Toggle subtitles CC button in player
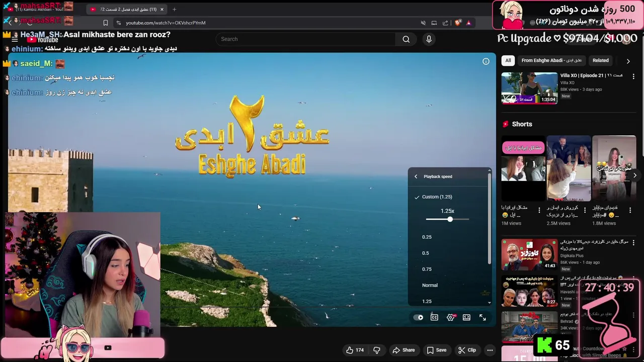 point(434,317)
